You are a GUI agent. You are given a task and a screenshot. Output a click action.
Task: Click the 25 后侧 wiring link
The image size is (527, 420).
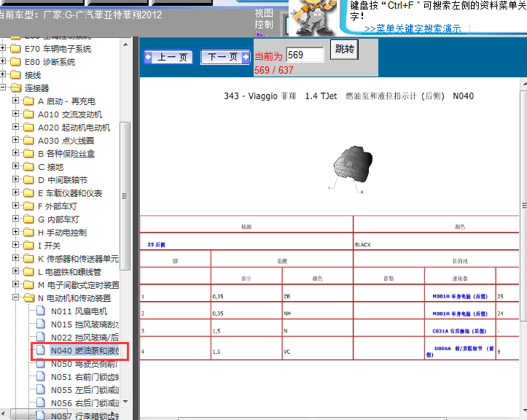coord(156,244)
